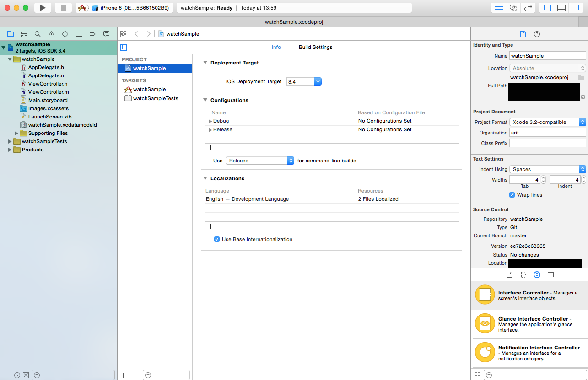Open Main.storyboard file
This screenshot has width=588, height=380.
pos(48,100)
